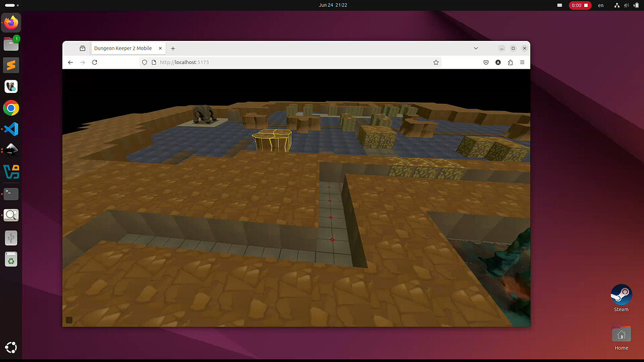644x362 pixels.
Task: Open the browser extensions icon
Action: click(511, 62)
